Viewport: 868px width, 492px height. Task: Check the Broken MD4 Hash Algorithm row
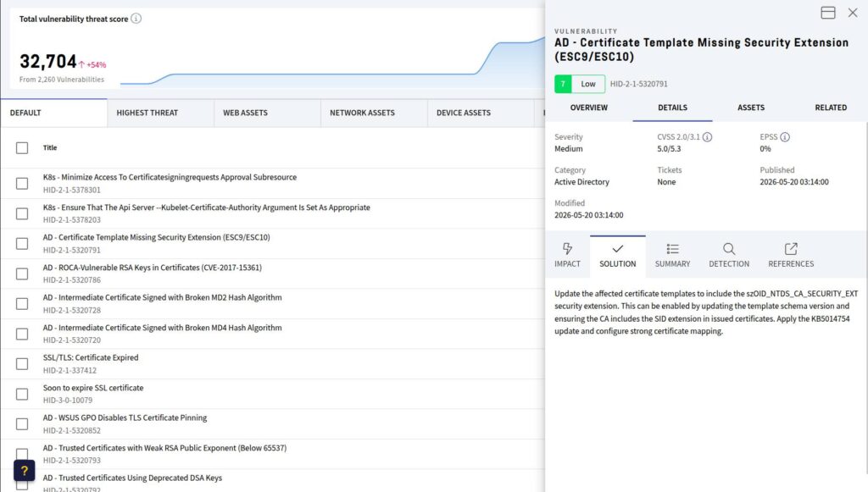pyautogui.click(x=22, y=334)
